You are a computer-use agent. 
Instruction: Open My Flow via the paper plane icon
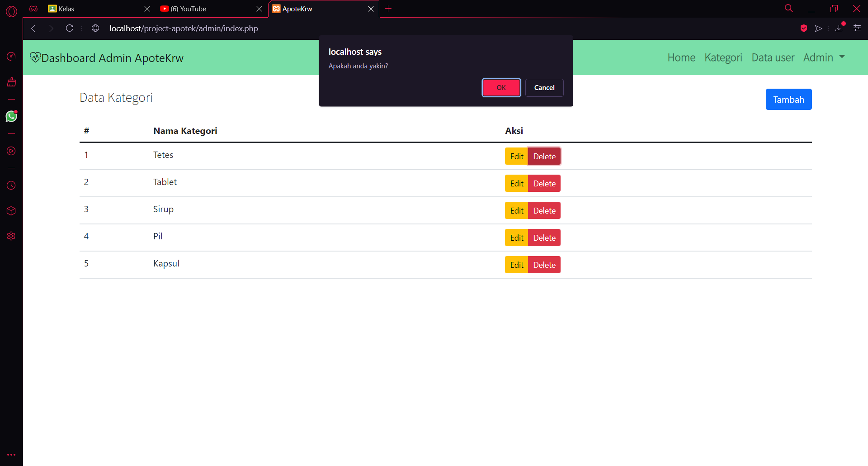coord(819,28)
